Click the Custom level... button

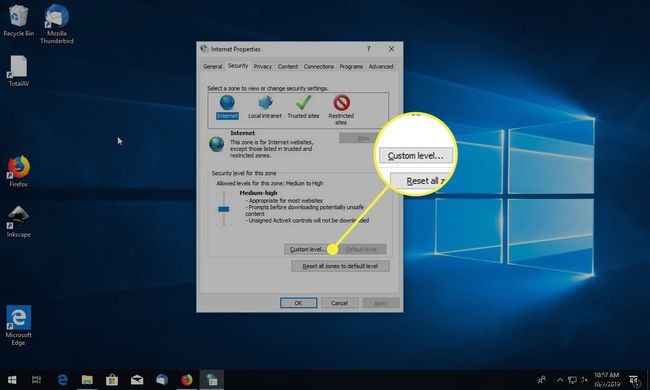pos(308,249)
